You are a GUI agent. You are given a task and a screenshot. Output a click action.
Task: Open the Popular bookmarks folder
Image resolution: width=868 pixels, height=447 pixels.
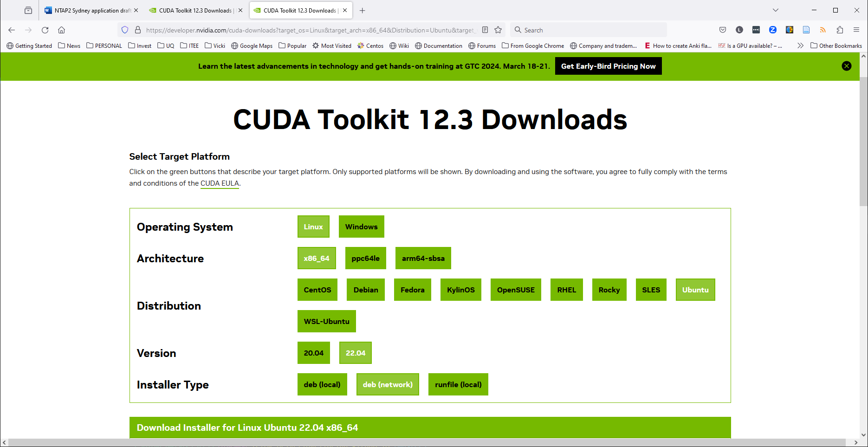click(292, 45)
